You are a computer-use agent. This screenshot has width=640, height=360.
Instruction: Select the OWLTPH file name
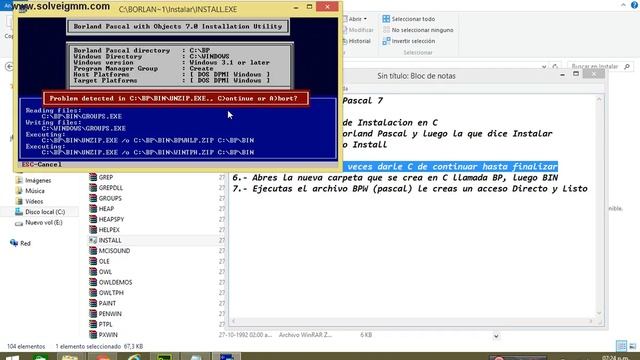tap(111, 293)
